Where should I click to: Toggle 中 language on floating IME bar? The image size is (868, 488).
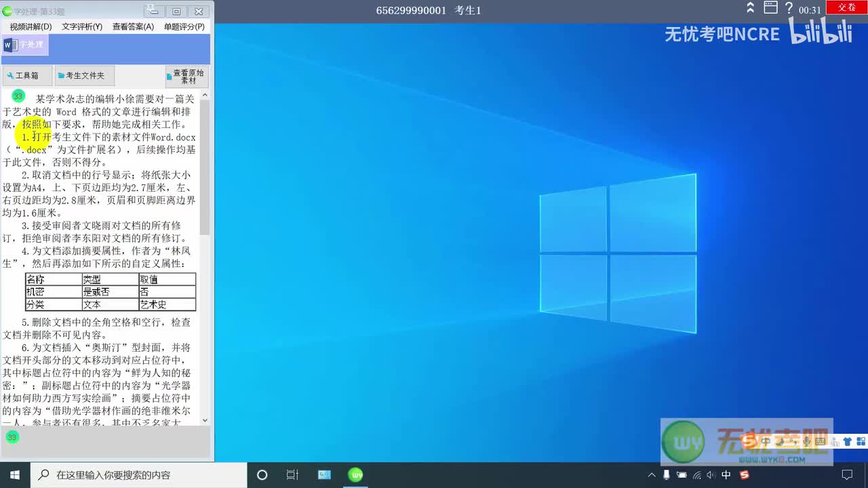pos(766,442)
